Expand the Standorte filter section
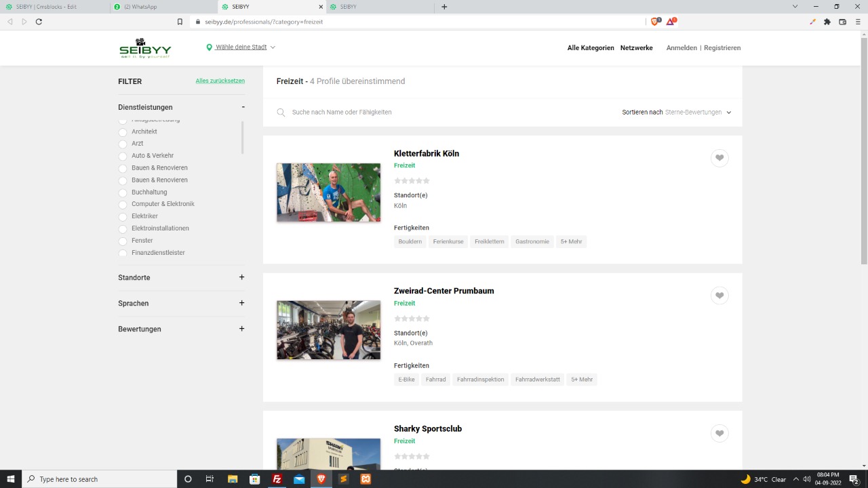 241,277
